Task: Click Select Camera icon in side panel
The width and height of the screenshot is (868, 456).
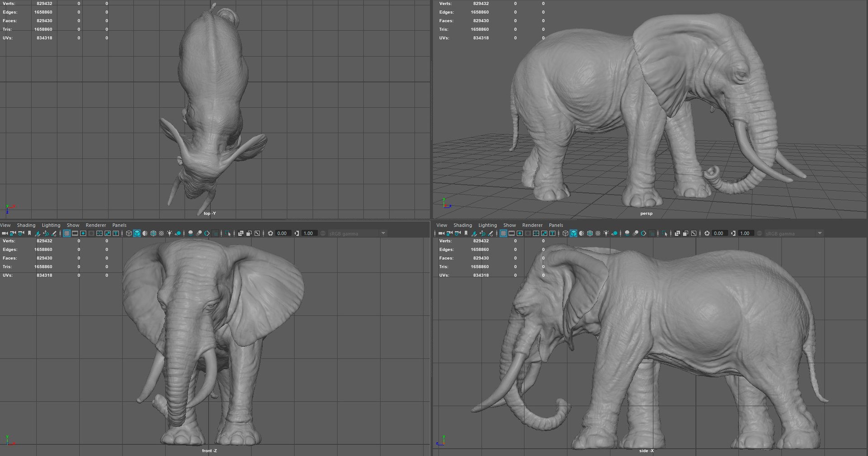Action: tap(441, 233)
